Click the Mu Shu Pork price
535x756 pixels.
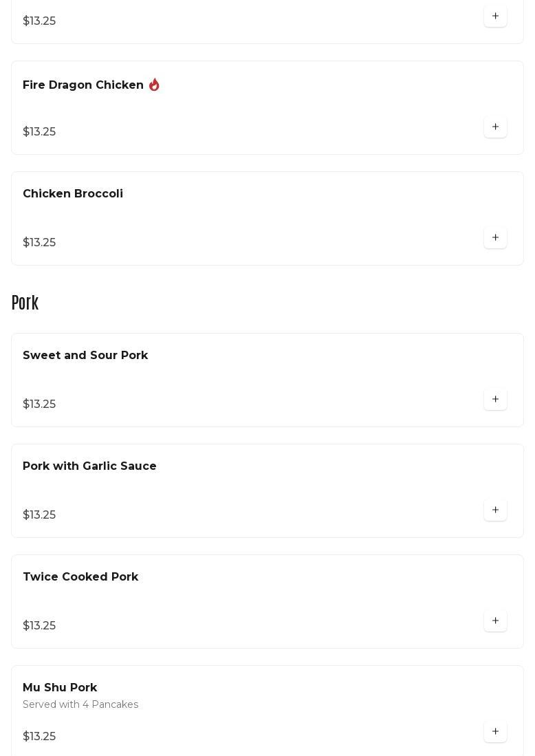click(39, 737)
